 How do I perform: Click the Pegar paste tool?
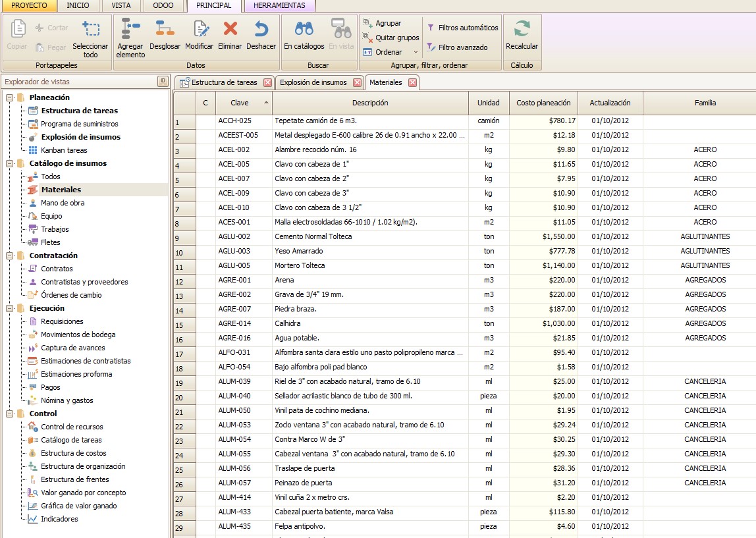[51, 47]
